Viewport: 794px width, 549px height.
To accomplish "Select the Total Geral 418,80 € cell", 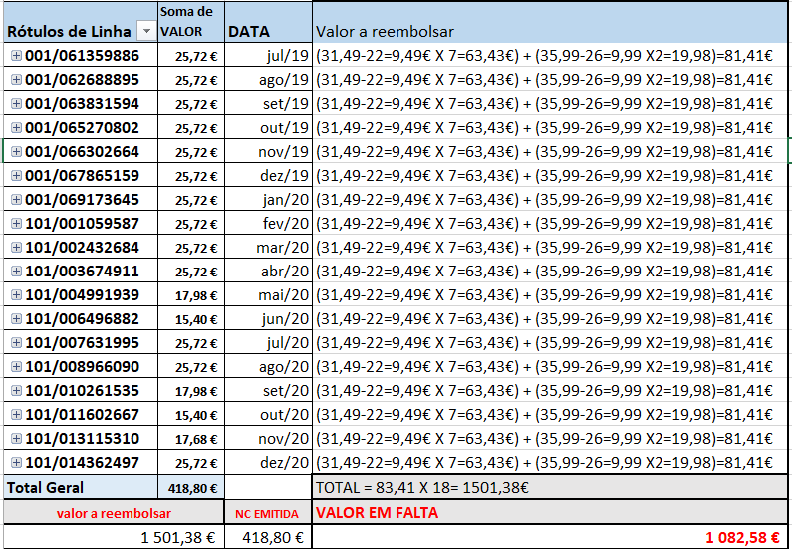I will [190, 488].
